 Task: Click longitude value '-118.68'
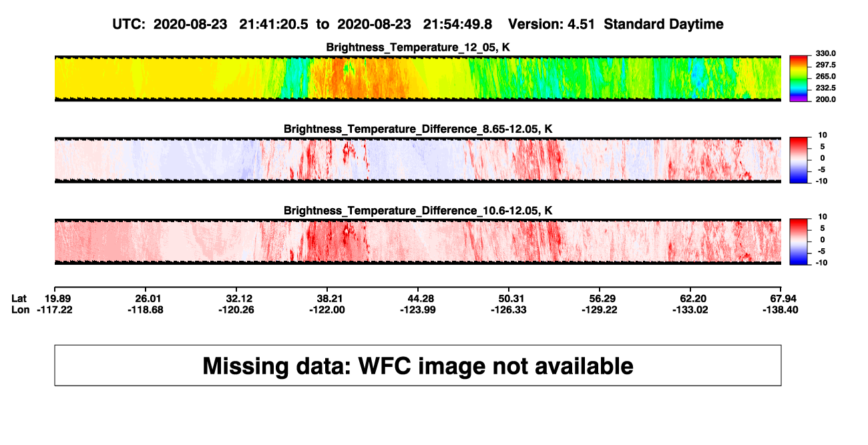pyautogui.click(x=145, y=310)
